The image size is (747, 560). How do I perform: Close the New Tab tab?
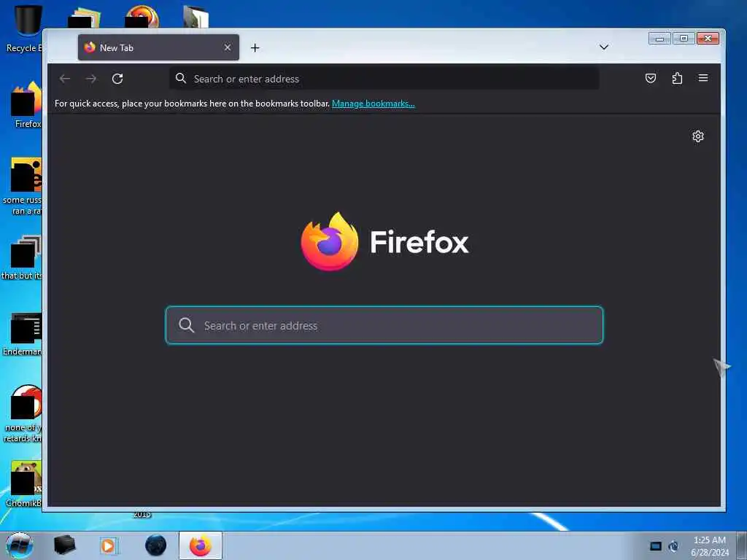[x=228, y=47]
